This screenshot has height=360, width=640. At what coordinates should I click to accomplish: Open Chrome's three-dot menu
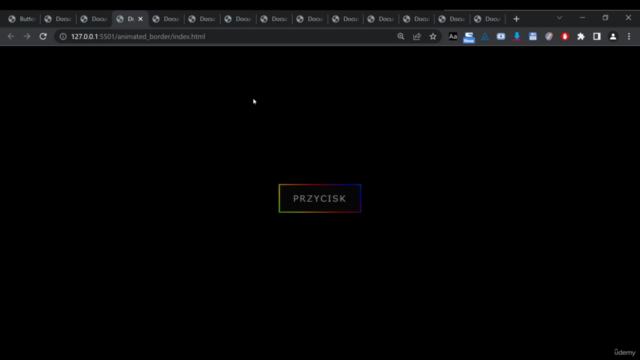coord(629,36)
